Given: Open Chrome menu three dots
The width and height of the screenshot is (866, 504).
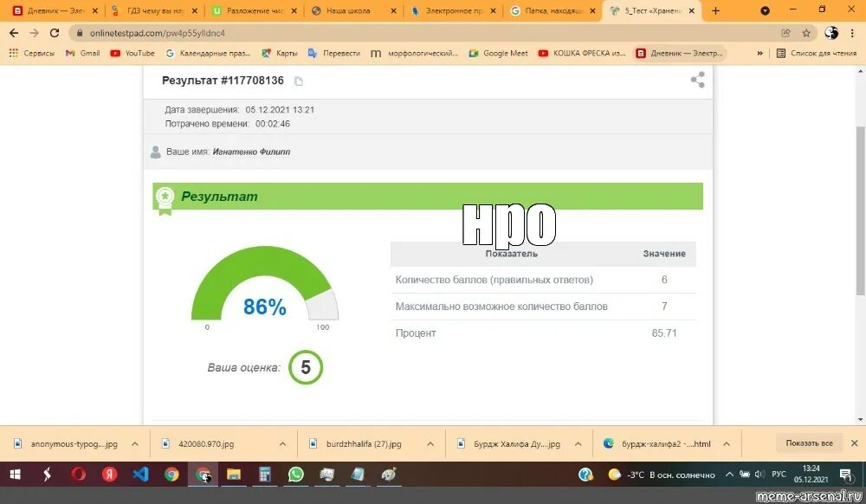Looking at the screenshot, I should [x=854, y=33].
